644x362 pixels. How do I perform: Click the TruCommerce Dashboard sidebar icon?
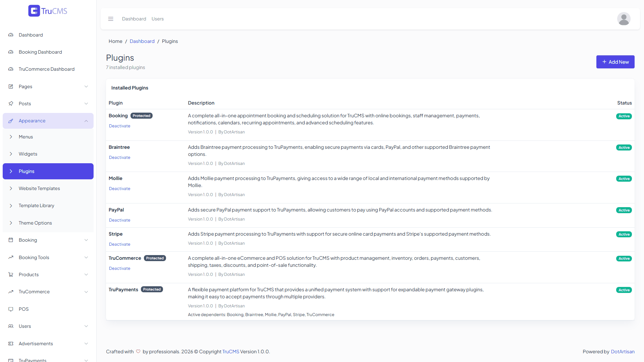[x=11, y=69]
